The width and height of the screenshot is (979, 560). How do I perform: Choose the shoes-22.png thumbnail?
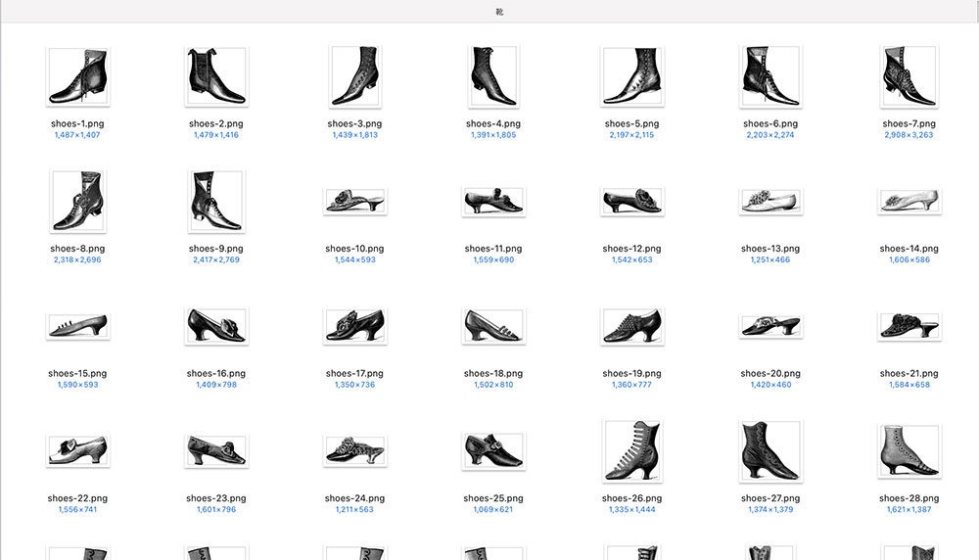pos(78,450)
